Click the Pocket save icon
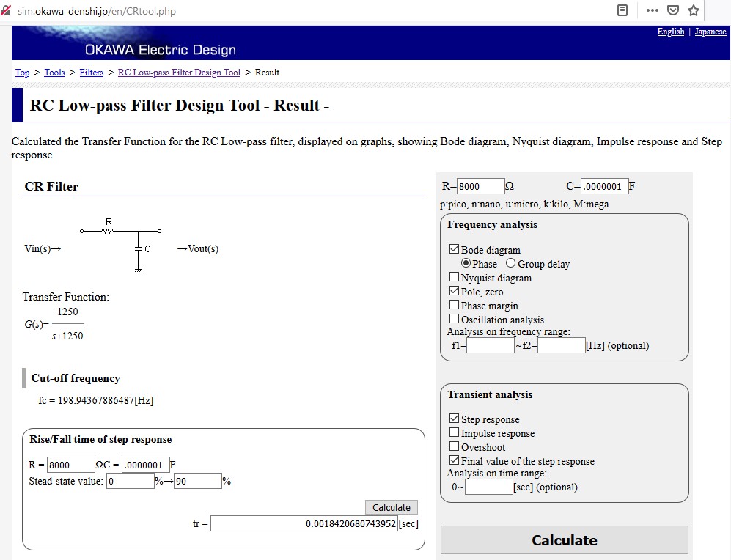The width and height of the screenshot is (731, 560). point(673,10)
